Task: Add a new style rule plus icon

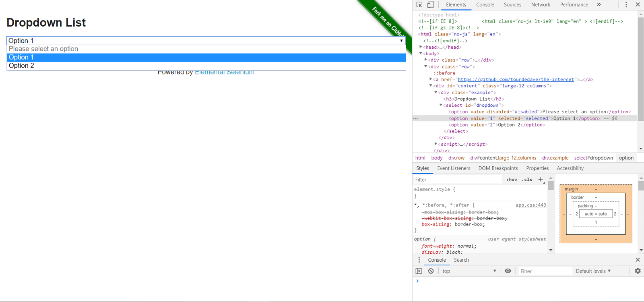Action: (541, 180)
